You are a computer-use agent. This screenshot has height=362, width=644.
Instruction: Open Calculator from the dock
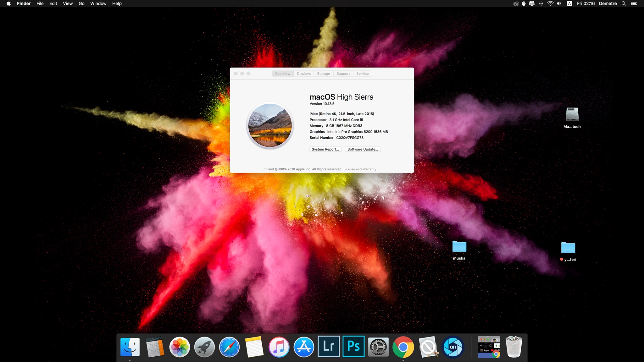point(155,347)
